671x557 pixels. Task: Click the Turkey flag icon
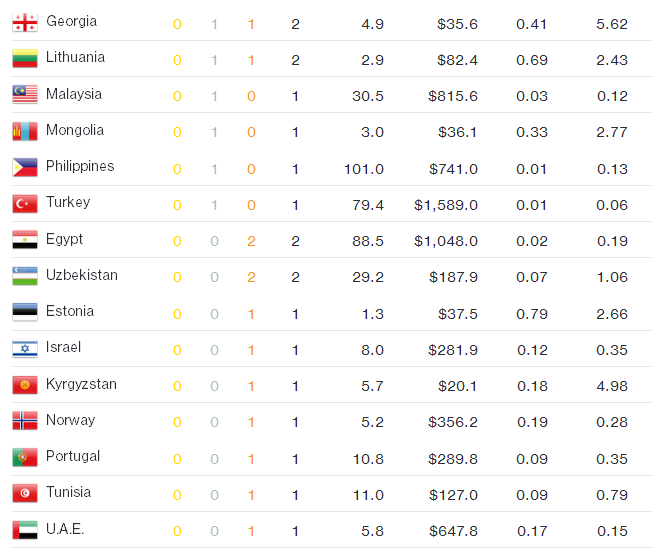click(25, 204)
